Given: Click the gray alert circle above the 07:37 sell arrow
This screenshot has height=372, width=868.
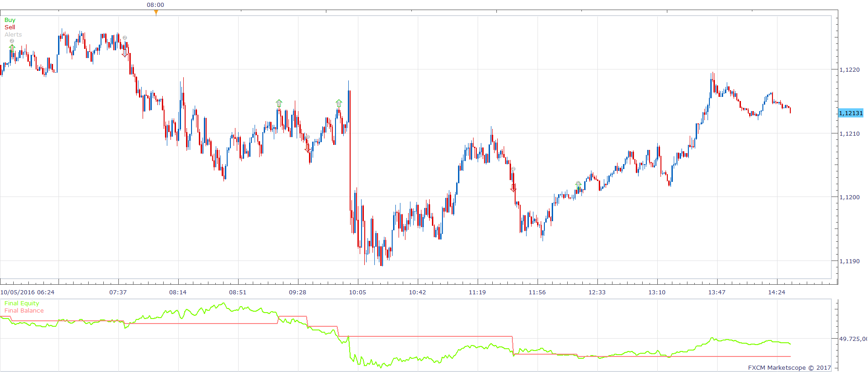Looking at the screenshot, I should tap(125, 38).
